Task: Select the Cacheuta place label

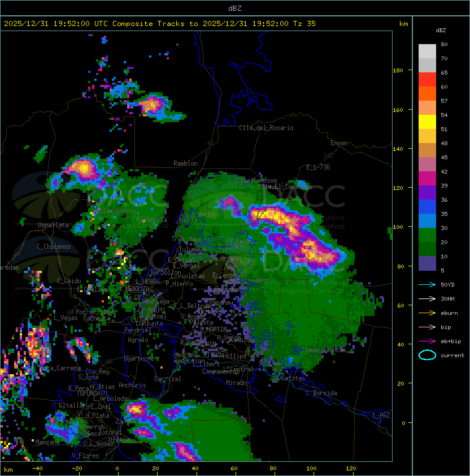Action: click(x=97, y=318)
